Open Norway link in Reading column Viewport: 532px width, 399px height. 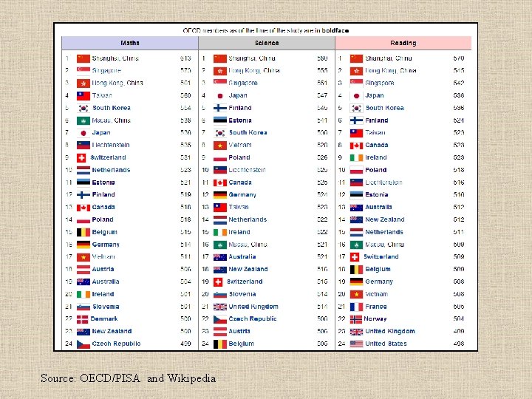(x=375, y=319)
